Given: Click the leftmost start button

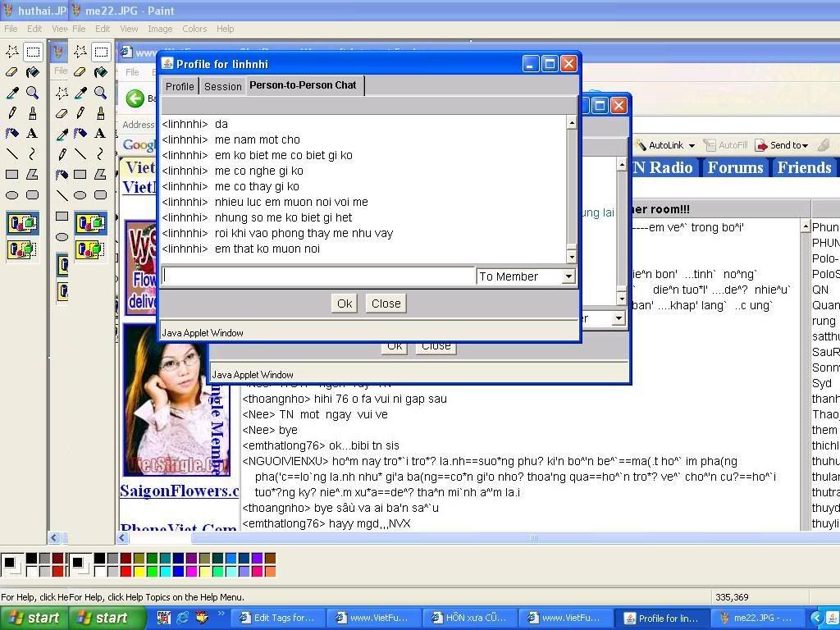Looking at the screenshot, I should point(34,618).
